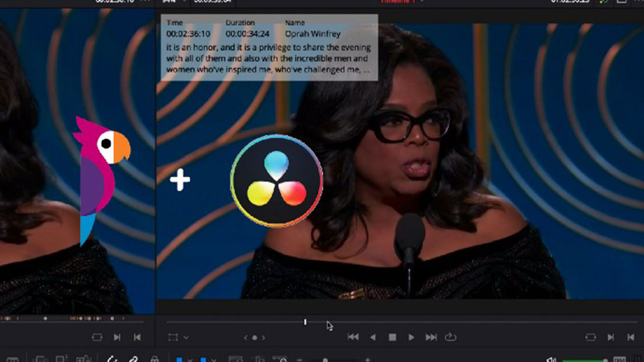The width and height of the screenshot is (644, 362).
Task: Click the green volume level slider
Action: pyautogui.click(x=585, y=361)
